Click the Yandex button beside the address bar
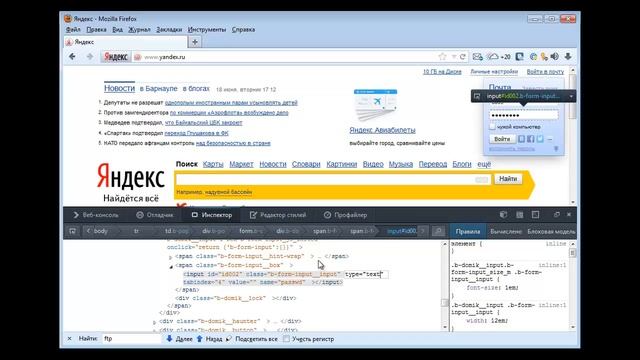The image size is (640, 360). click(x=116, y=57)
